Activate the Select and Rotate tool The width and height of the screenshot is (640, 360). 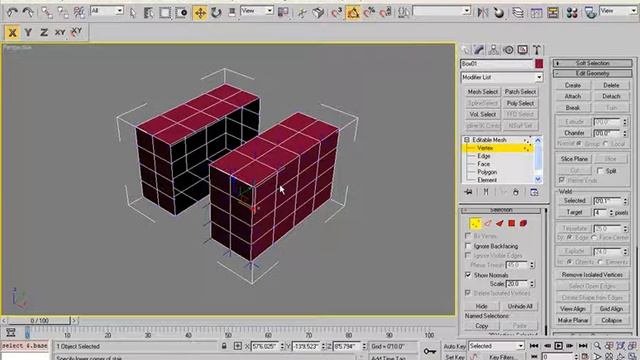point(216,13)
